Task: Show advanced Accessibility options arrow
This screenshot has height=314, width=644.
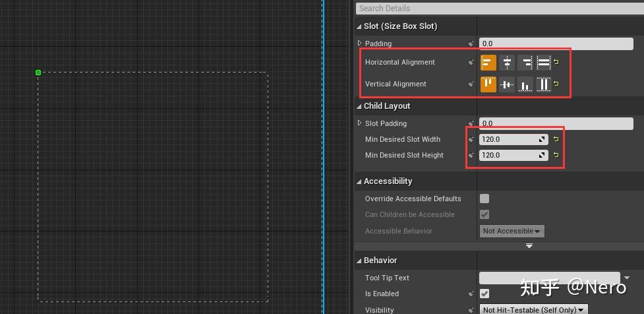Action: [x=529, y=246]
